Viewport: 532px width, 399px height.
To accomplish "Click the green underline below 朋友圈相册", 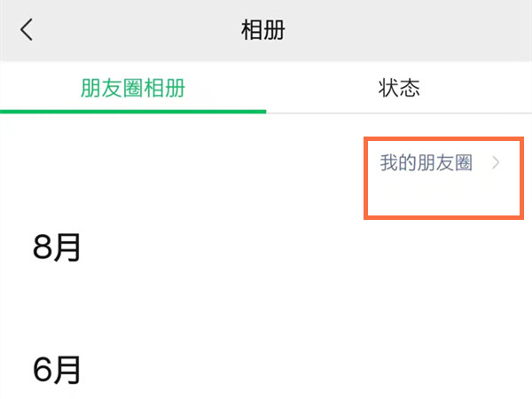I will coord(133,112).
